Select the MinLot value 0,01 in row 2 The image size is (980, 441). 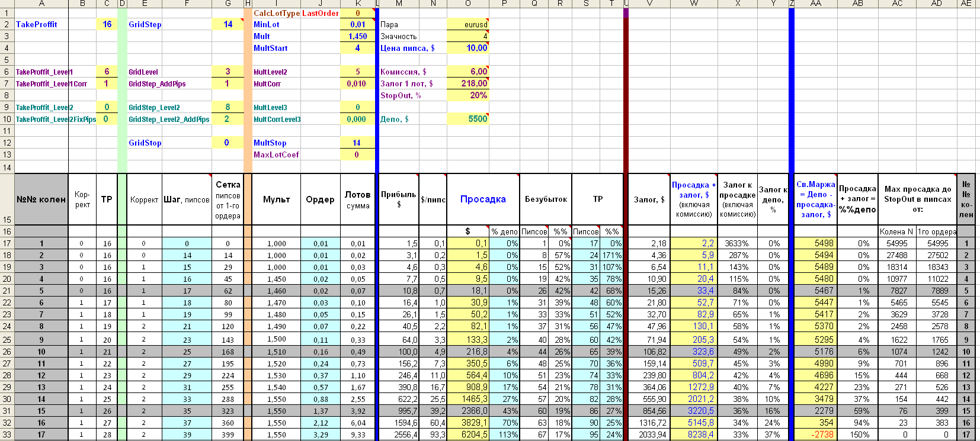click(x=358, y=24)
